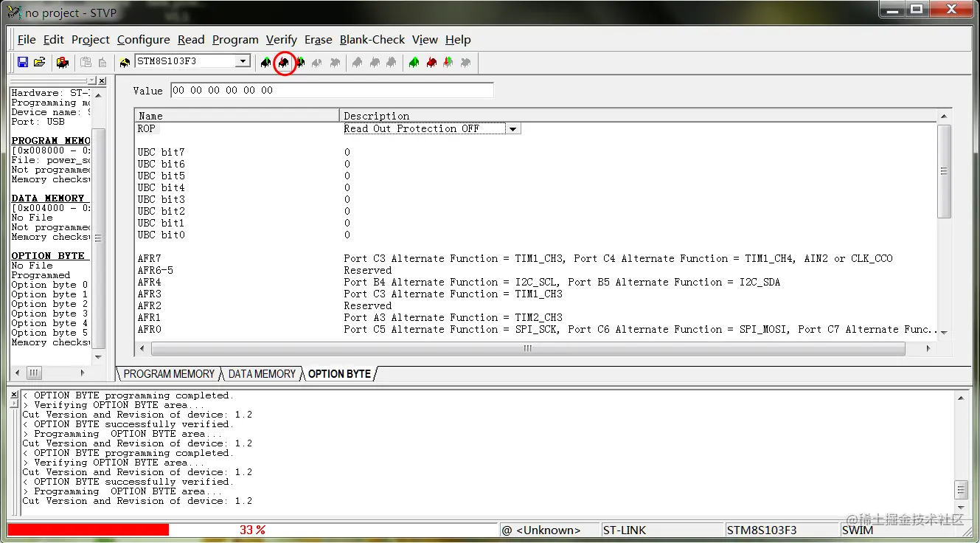This screenshot has height=543, width=980.
Task: Open the Blank-Check menu
Action: point(372,40)
